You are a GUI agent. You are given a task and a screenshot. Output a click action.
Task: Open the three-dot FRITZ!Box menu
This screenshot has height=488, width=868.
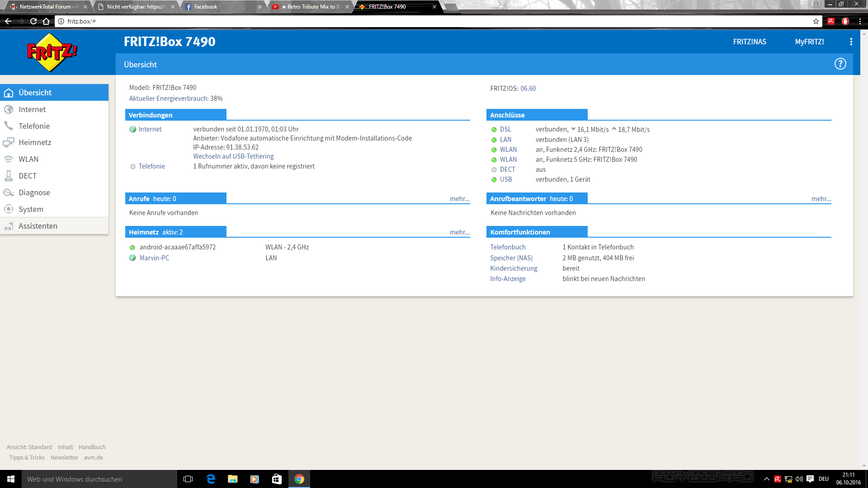[x=851, y=42]
